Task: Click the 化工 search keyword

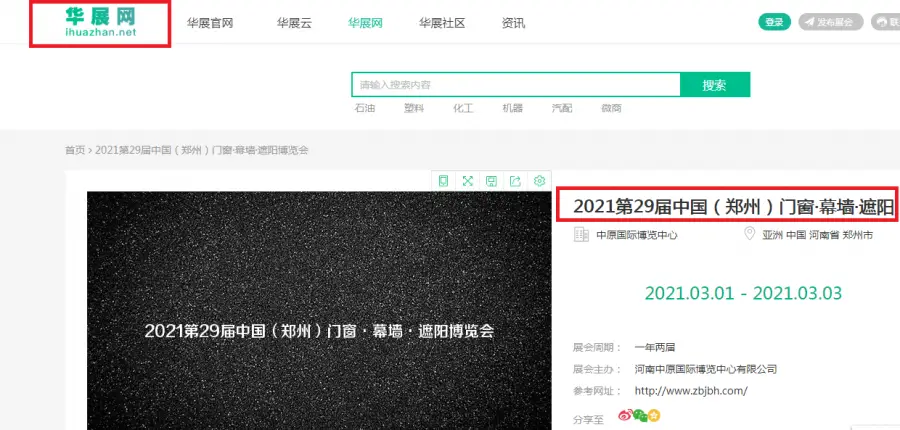Action: click(x=463, y=108)
